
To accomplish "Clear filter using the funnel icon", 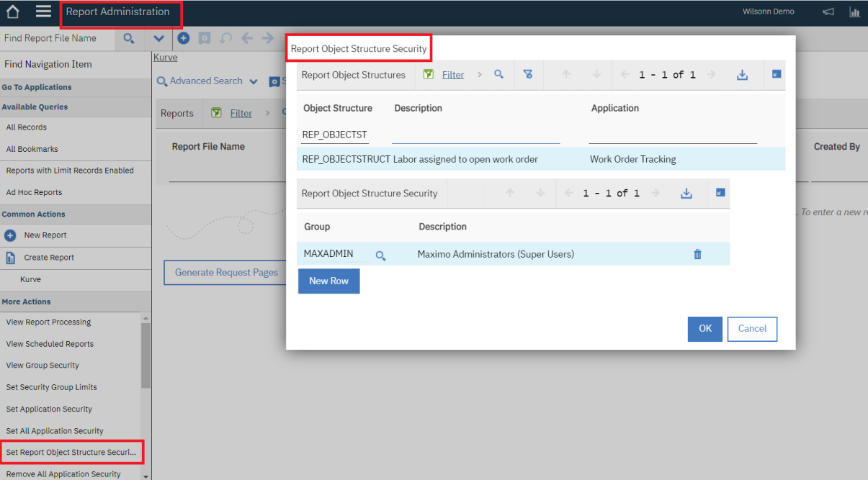I will [x=529, y=75].
